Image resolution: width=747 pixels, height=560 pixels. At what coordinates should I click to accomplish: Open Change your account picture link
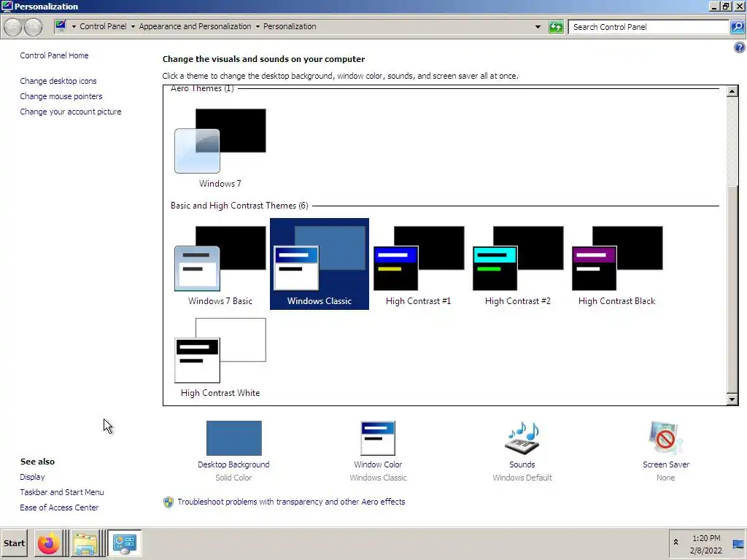coord(71,112)
